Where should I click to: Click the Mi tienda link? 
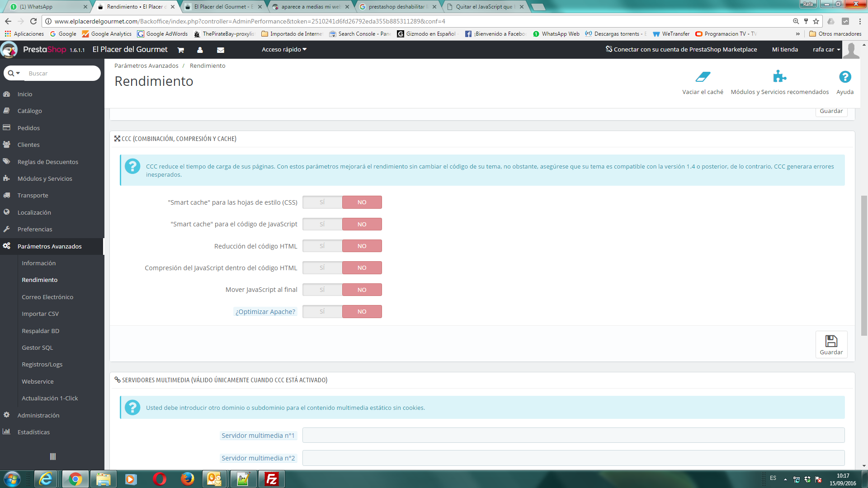785,50
